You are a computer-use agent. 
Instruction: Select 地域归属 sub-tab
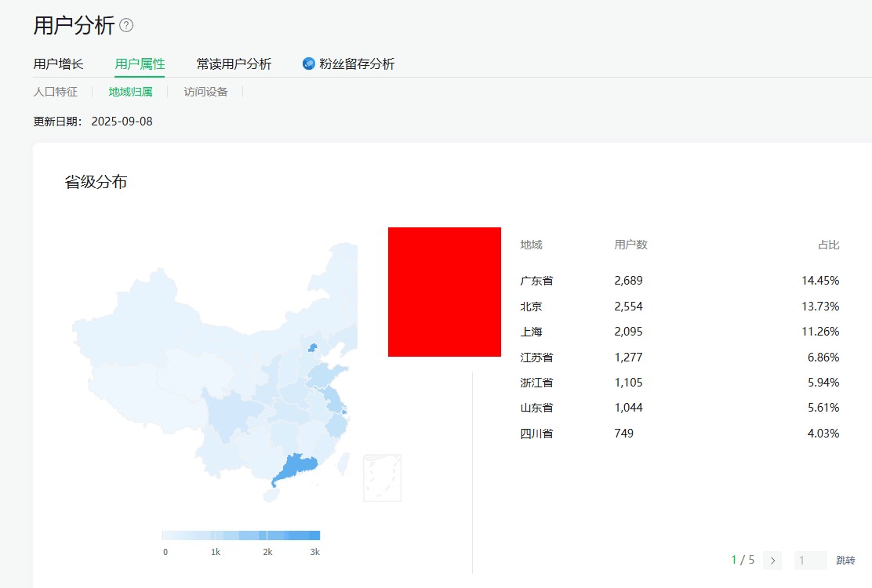click(130, 92)
